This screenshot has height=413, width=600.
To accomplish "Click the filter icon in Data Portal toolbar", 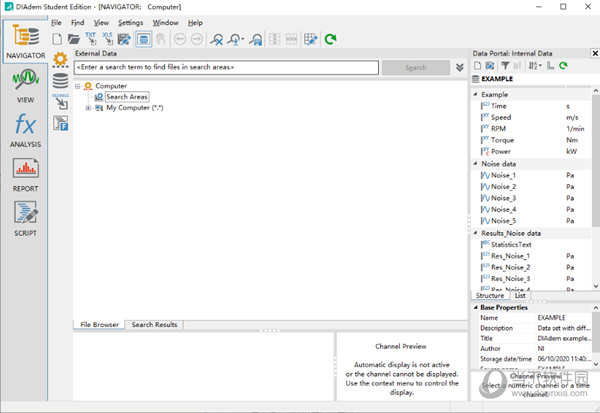I will 505,66.
